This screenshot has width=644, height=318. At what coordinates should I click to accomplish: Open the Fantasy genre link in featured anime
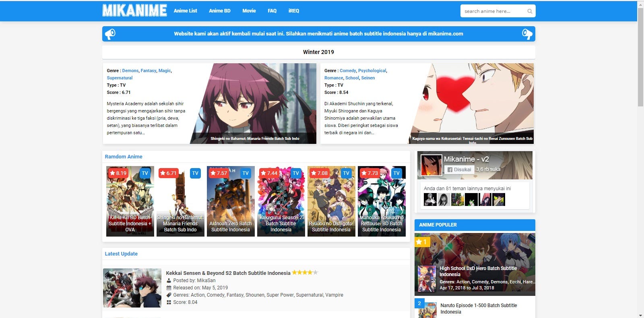point(149,71)
